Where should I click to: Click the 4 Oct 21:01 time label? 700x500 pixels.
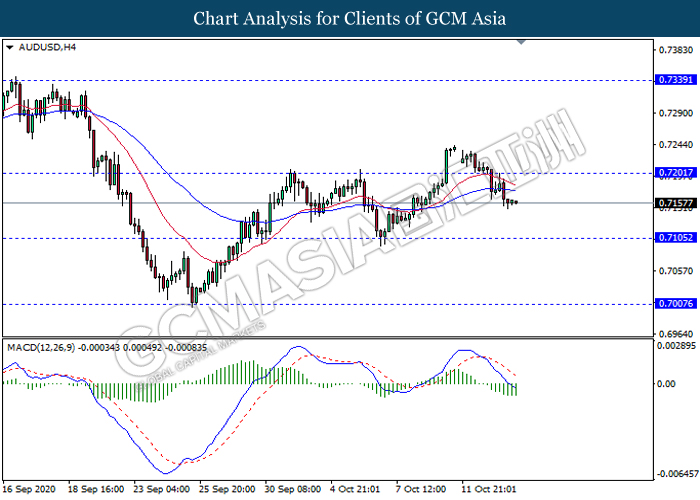pyautogui.click(x=356, y=489)
